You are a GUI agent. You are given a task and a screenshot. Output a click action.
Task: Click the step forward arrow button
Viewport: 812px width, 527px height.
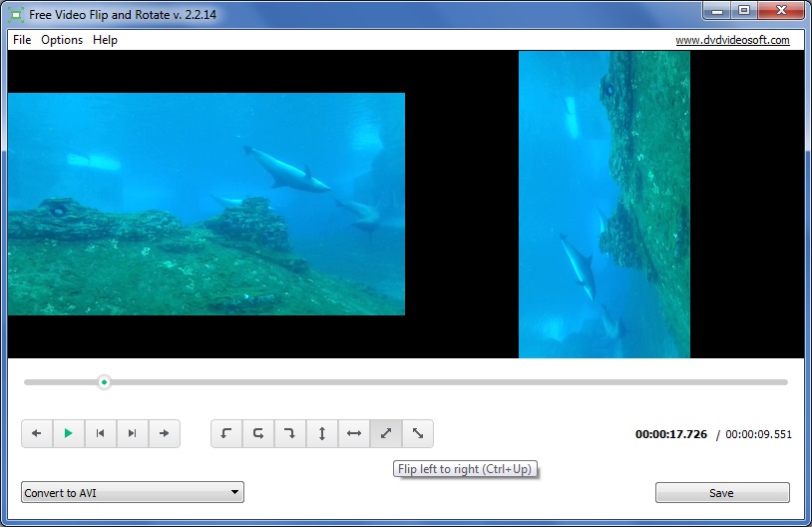click(165, 433)
